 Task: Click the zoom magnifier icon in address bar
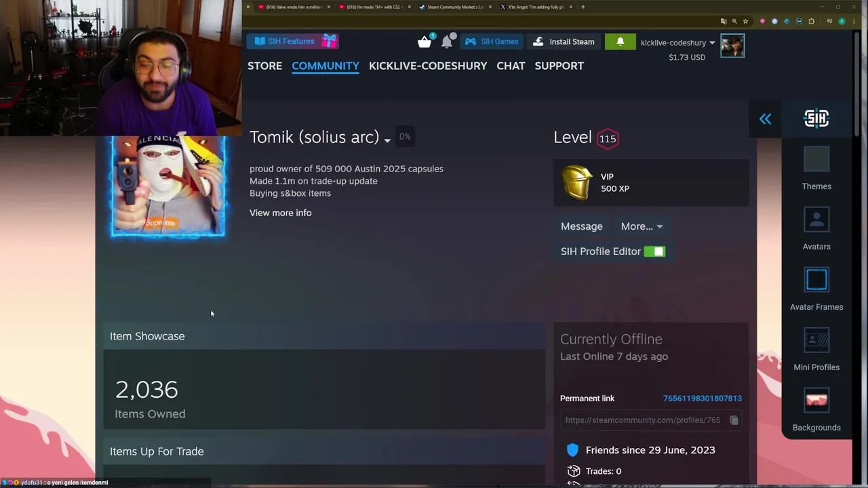coord(734,21)
